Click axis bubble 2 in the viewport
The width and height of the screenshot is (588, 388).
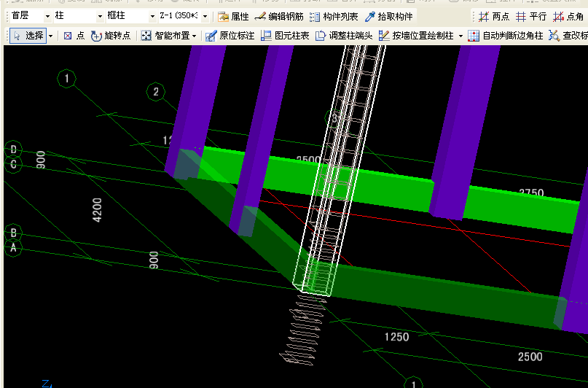156,92
